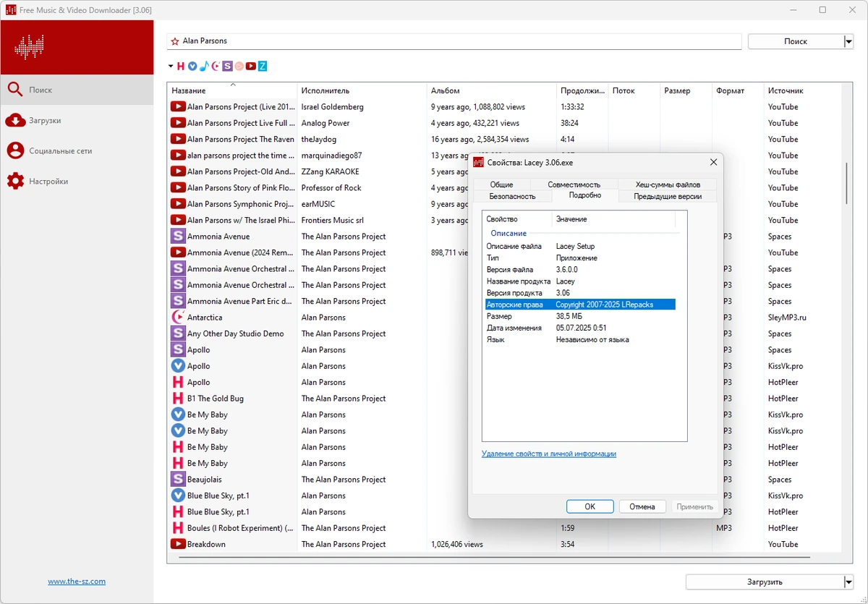Click the SleyMP3 icon beside Antarctica
Viewport: 868px width, 604px height.
178,317
